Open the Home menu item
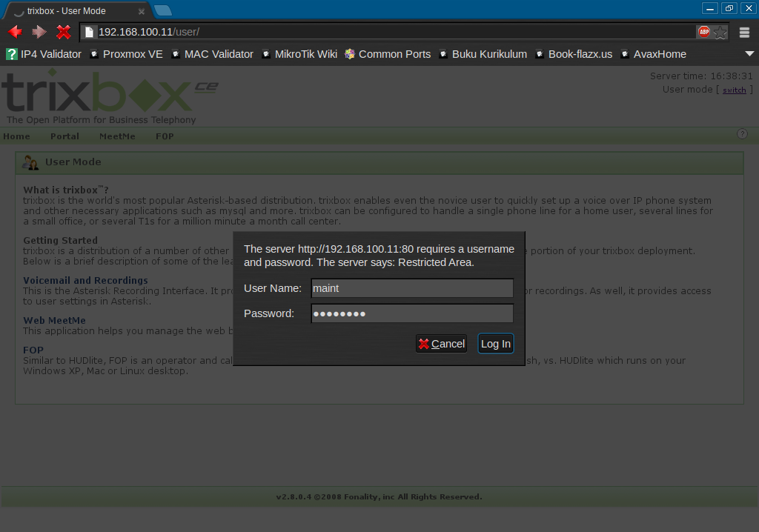 pyautogui.click(x=16, y=136)
